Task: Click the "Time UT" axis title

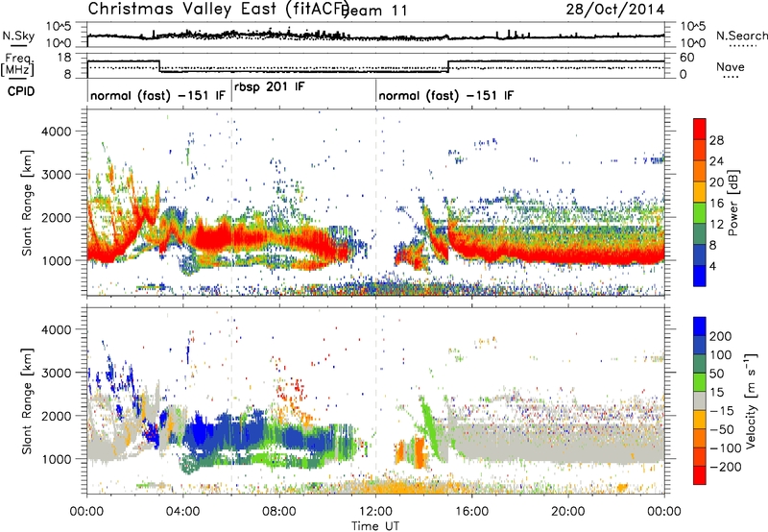Action: pos(375,525)
